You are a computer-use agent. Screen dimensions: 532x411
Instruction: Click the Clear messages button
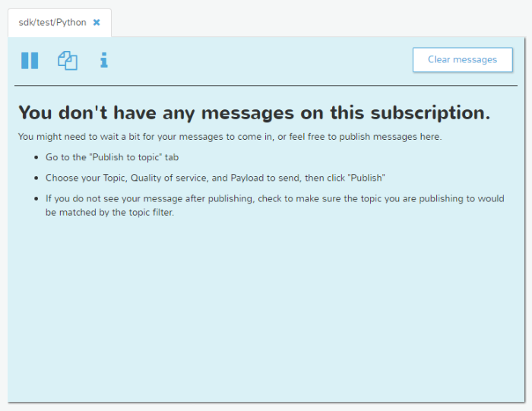coord(462,60)
